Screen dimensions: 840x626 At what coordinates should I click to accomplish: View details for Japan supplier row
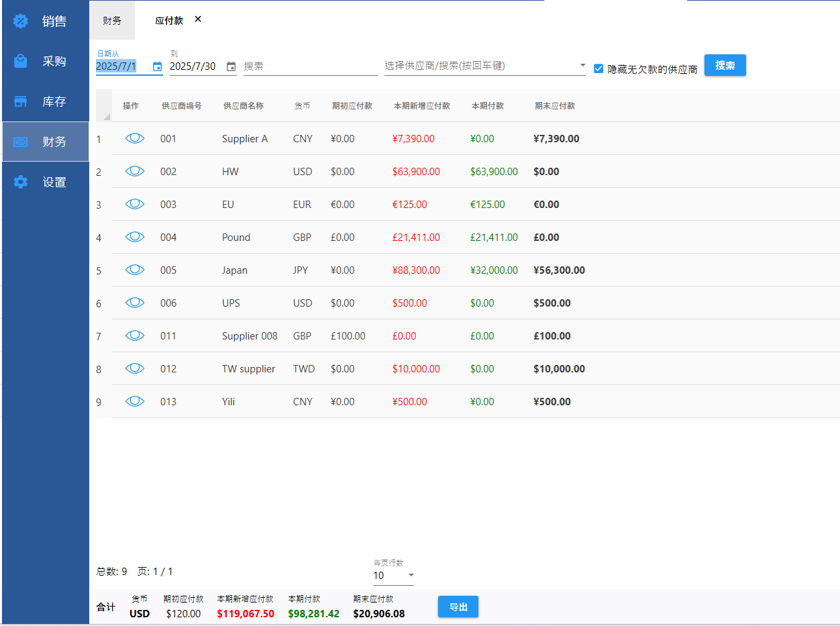(135, 270)
